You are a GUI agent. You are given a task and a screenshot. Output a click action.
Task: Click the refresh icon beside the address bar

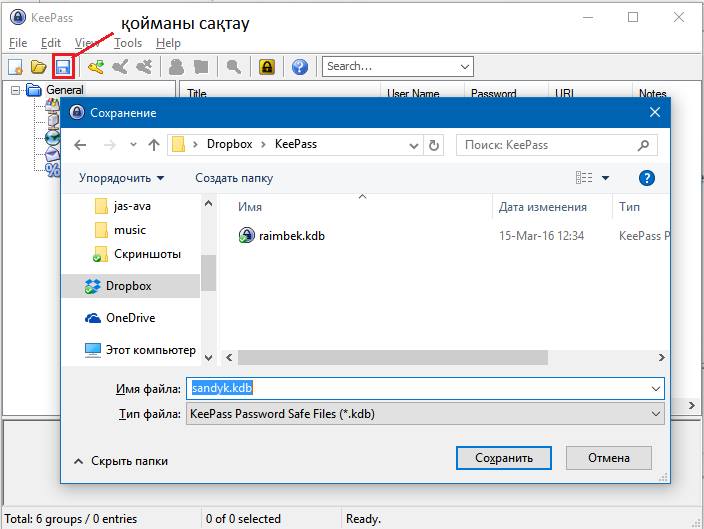[434, 145]
